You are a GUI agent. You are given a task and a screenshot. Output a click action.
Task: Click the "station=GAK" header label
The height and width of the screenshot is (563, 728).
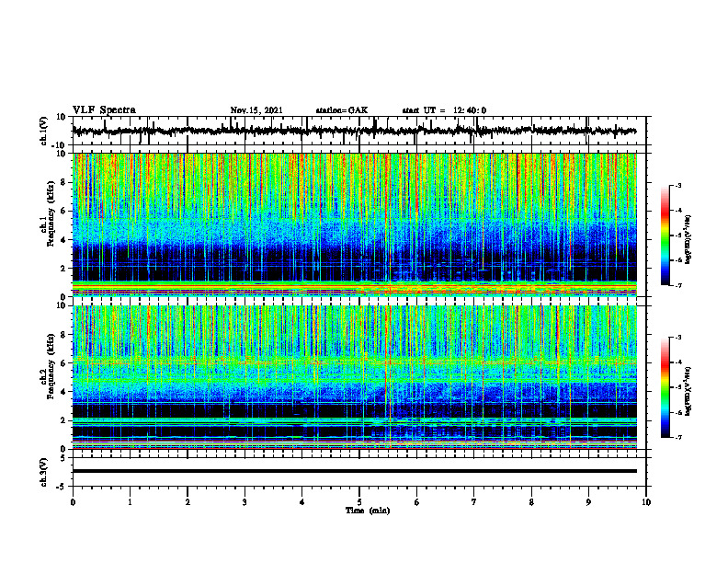tap(342, 110)
